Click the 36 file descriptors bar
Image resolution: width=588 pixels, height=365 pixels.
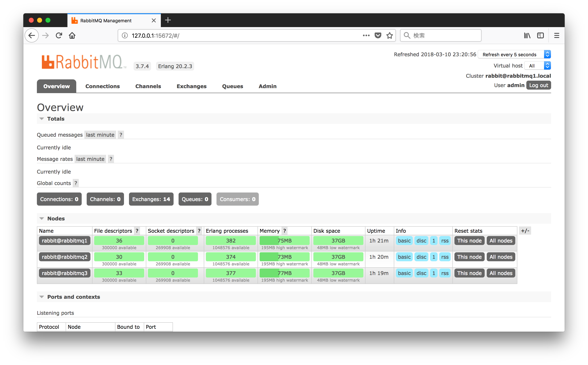119,241
